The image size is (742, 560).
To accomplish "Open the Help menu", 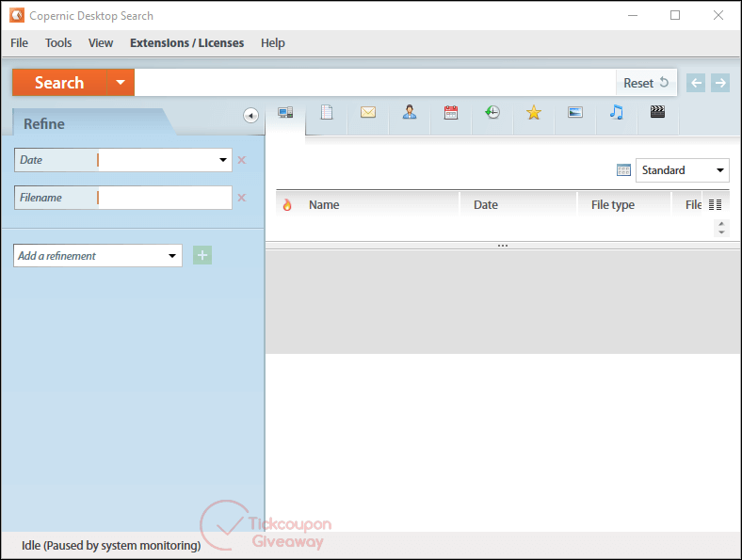I will click(x=272, y=43).
